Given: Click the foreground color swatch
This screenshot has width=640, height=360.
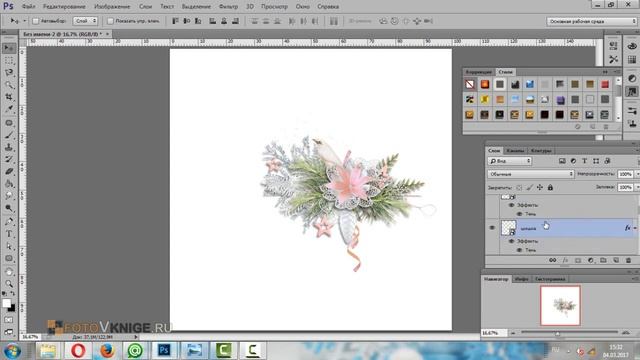Looking at the screenshot, I should 6,303.
